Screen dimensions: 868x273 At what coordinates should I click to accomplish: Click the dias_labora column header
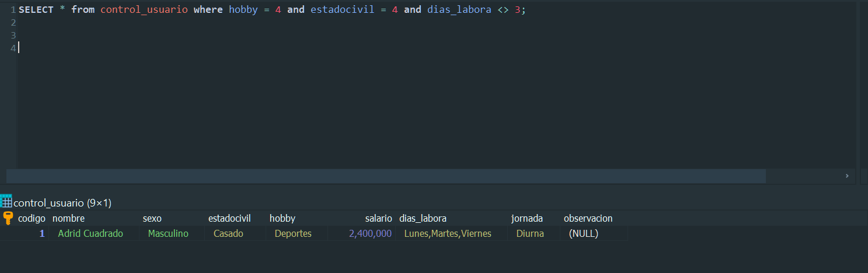click(423, 218)
